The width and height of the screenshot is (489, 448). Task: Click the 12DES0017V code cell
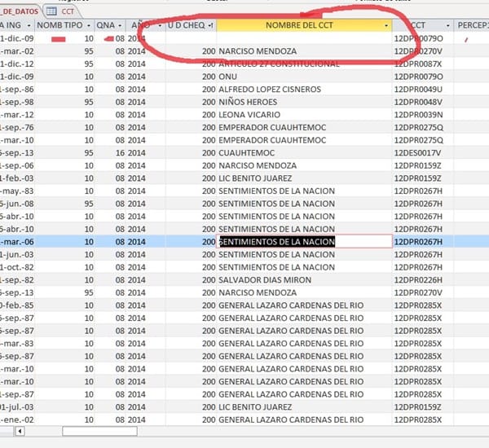418,152
